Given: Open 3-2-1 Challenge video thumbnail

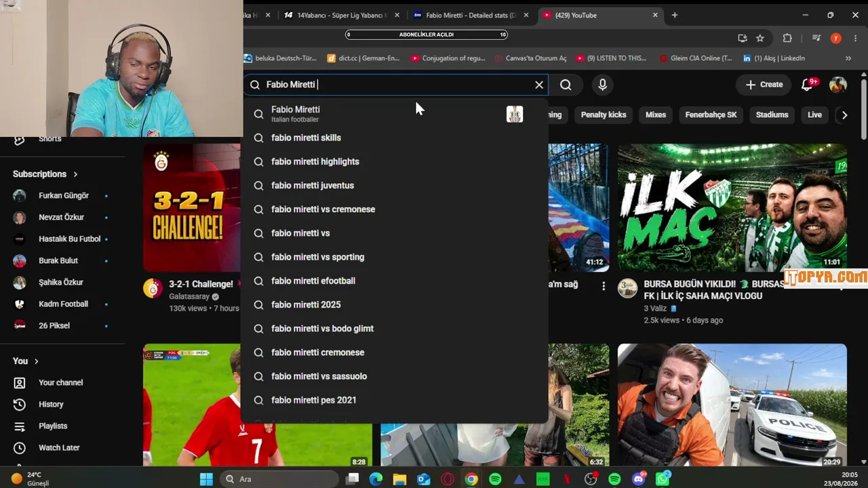Looking at the screenshot, I should click(x=192, y=207).
